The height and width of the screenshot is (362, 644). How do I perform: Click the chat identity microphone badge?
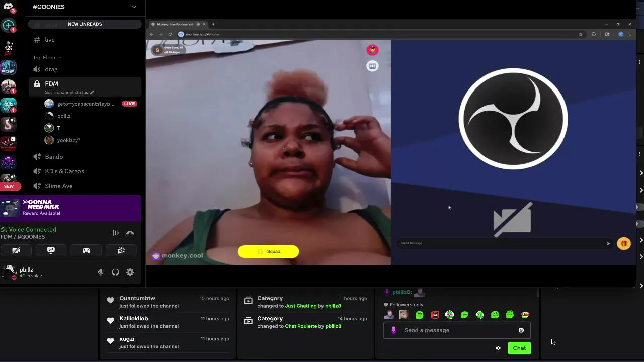click(393, 330)
